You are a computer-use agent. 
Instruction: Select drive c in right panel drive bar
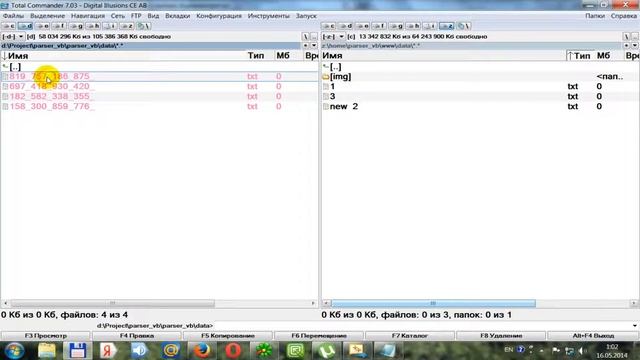[329, 26]
